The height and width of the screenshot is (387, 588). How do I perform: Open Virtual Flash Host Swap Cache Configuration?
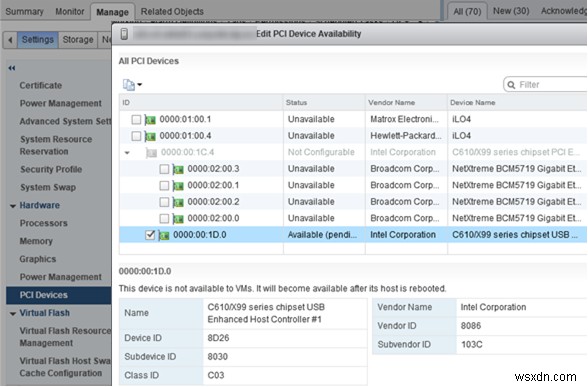coord(65,368)
